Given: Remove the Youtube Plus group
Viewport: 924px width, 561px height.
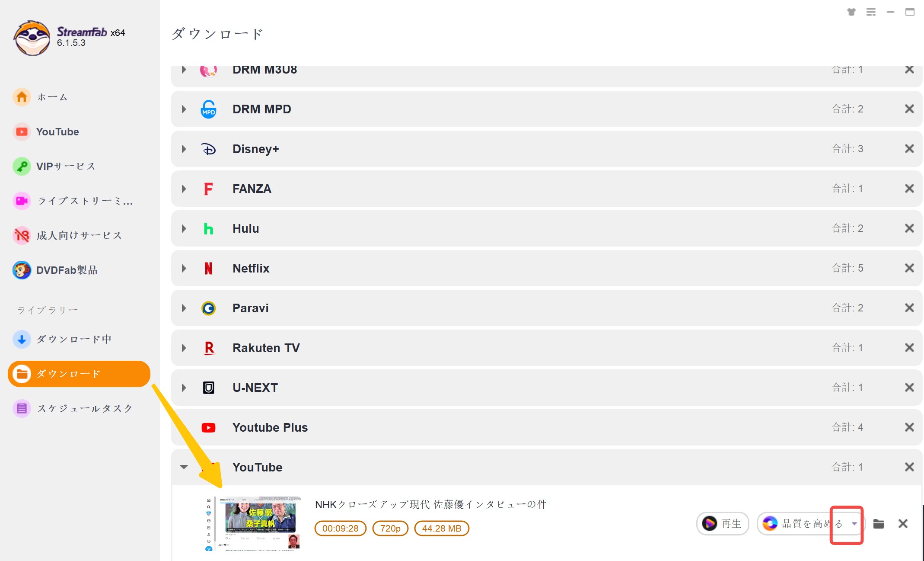Looking at the screenshot, I should [909, 427].
